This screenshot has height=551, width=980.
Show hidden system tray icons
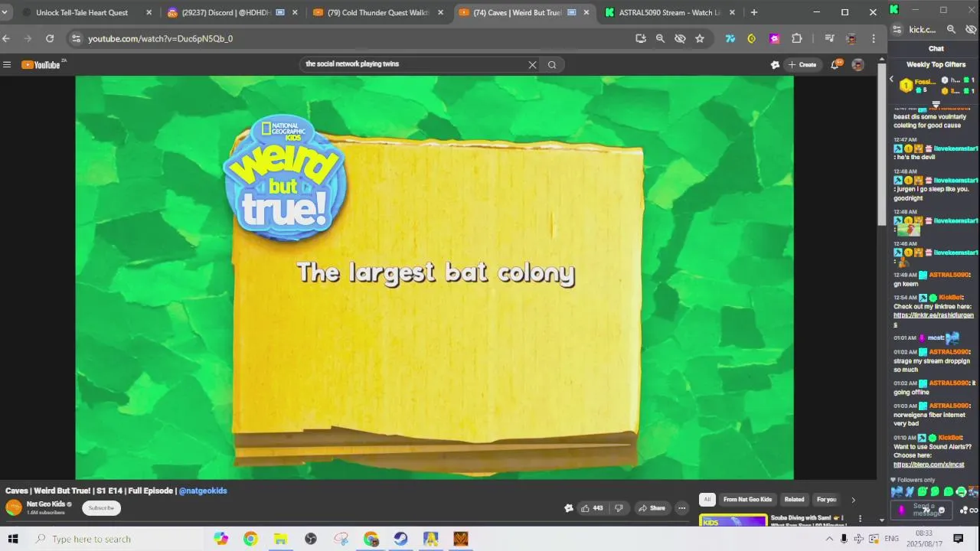(x=828, y=539)
